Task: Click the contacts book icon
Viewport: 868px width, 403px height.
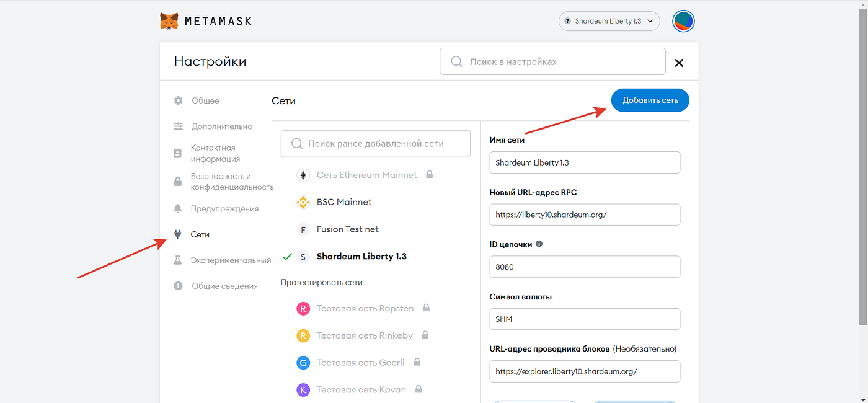Action: 178,153
